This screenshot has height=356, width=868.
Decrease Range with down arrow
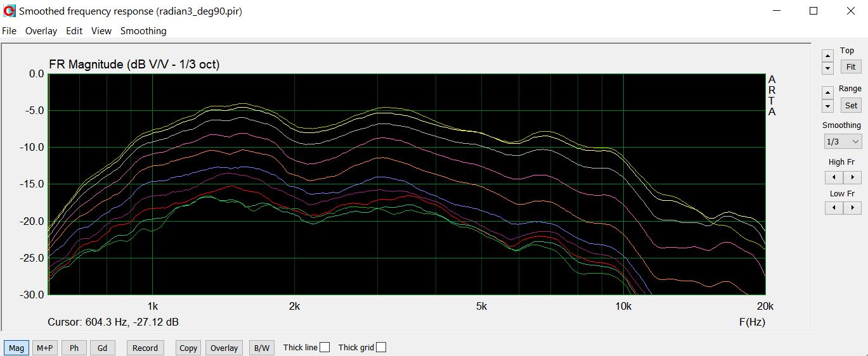[x=827, y=105]
